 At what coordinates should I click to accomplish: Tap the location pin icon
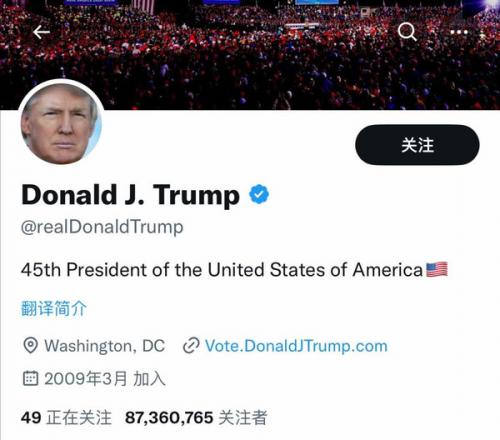point(30,345)
